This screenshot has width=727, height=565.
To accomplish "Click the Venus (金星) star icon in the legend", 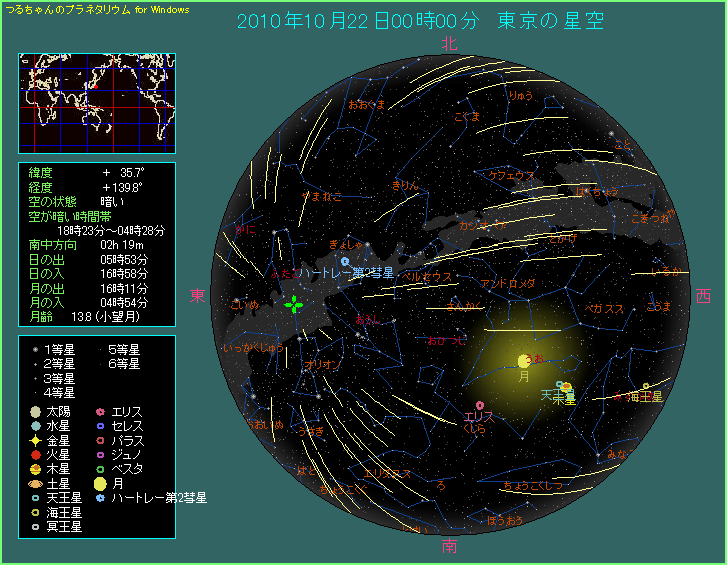I will [35, 440].
